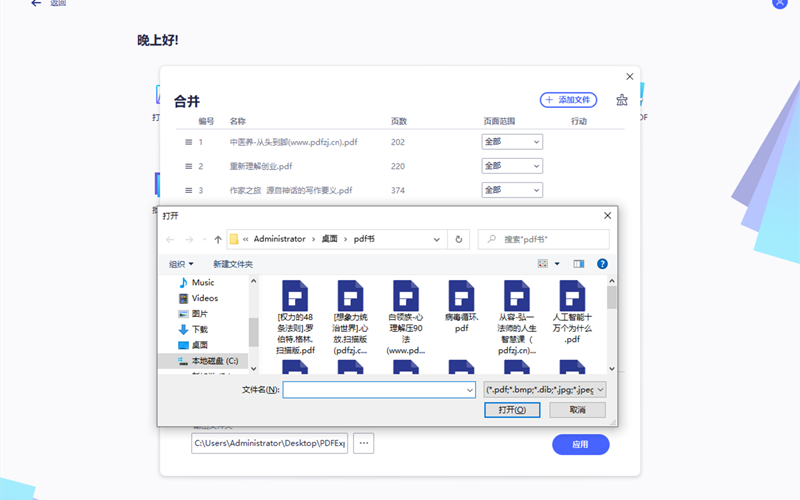
Task: Click drag handle of row 1
Action: pyautogui.click(x=188, y=142)
